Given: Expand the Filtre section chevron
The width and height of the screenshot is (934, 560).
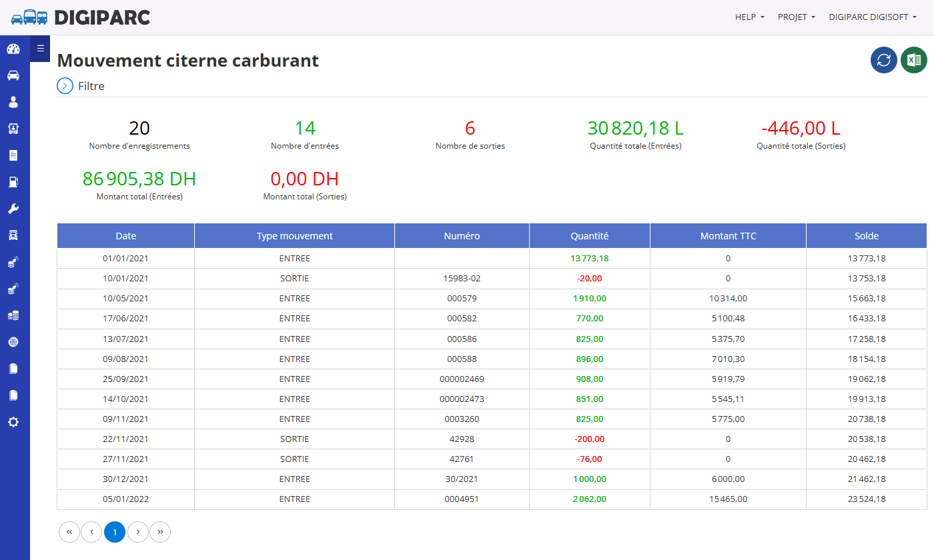Looking at the screenshot, I should [x=65, y=86].
